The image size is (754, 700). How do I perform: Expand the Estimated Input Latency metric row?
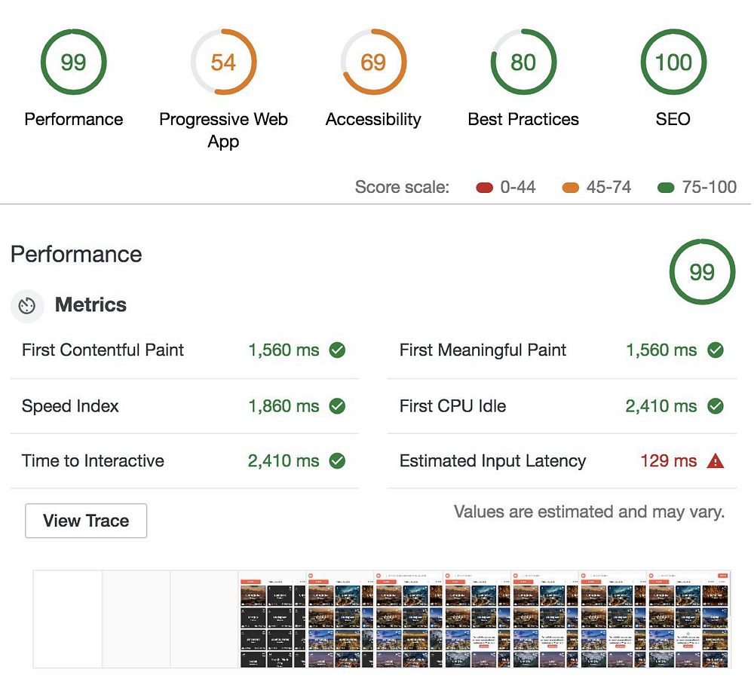click(562, 461)
